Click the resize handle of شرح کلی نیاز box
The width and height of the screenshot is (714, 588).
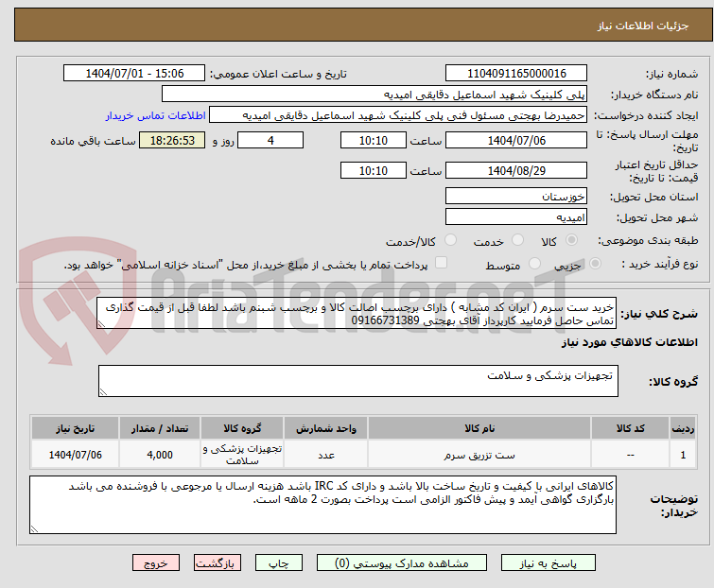[101, 323]
